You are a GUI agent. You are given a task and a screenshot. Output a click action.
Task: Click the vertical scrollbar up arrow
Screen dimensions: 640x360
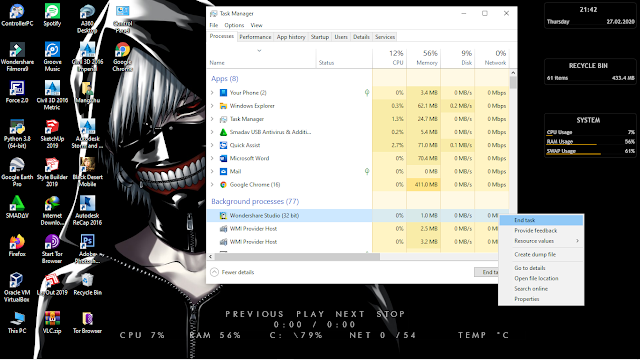click(513, 73)
